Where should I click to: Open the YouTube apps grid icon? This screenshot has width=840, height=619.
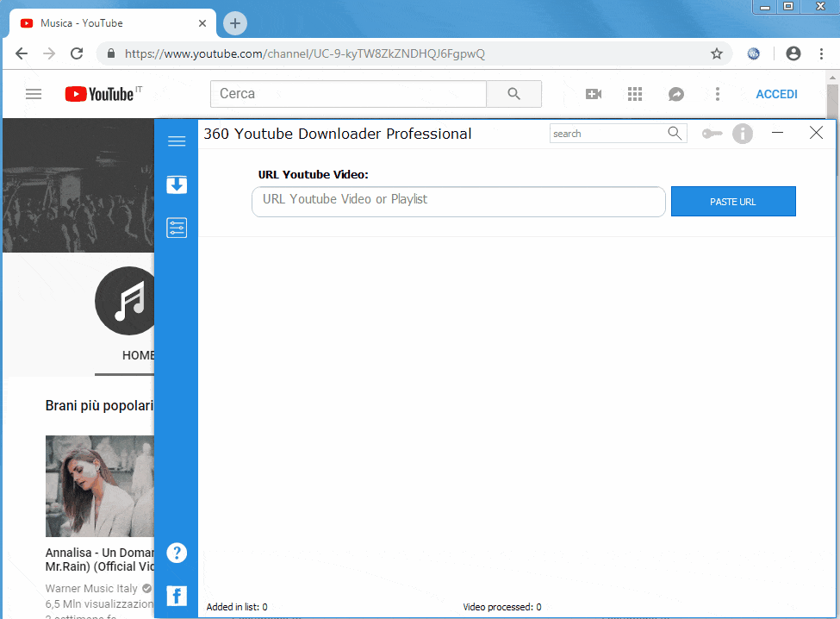point(635,94)
